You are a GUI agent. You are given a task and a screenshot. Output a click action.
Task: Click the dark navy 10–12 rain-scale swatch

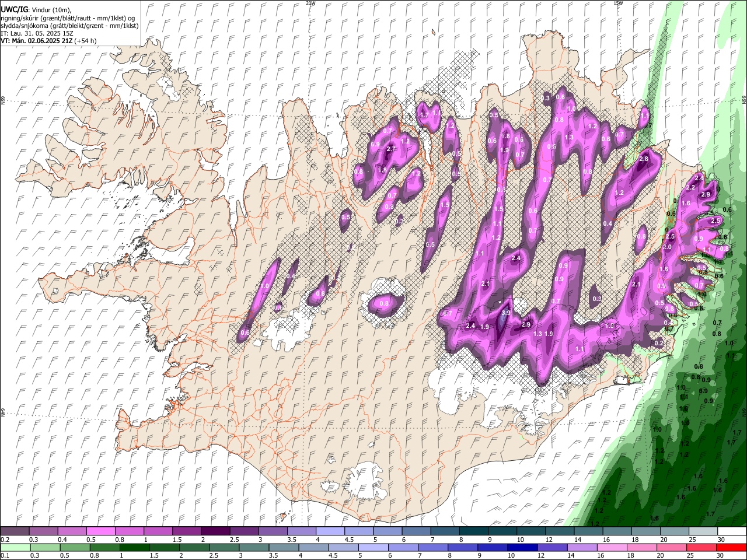tap(521, 548)
